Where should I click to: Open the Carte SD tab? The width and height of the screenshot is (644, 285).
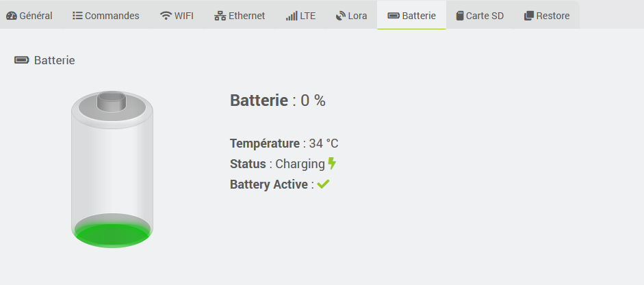tap(485, 16)
